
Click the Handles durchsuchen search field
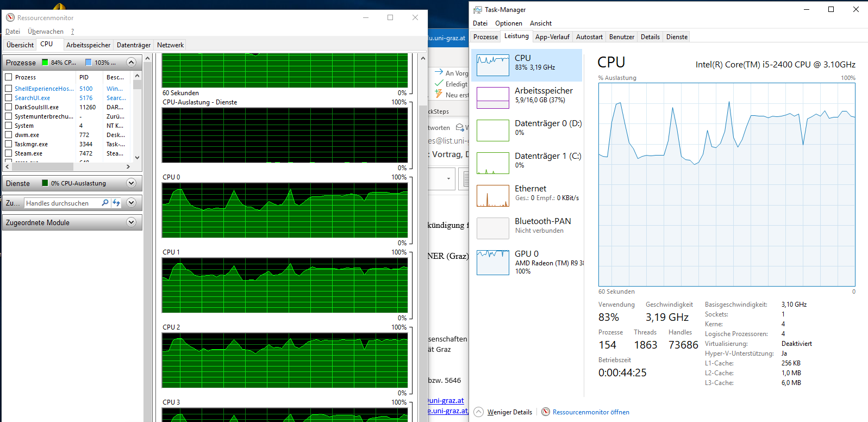(63, 203)
